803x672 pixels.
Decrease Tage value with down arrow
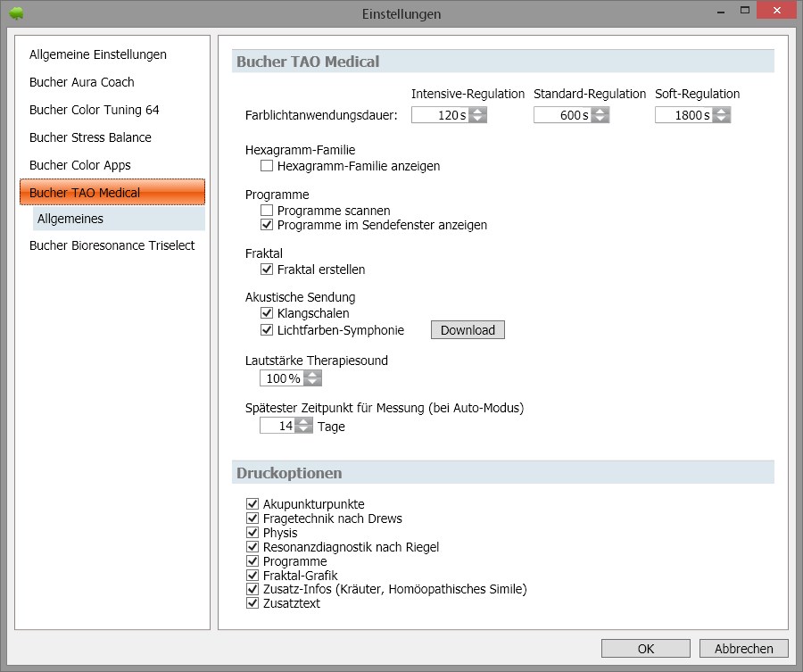(x=303, y=429)
